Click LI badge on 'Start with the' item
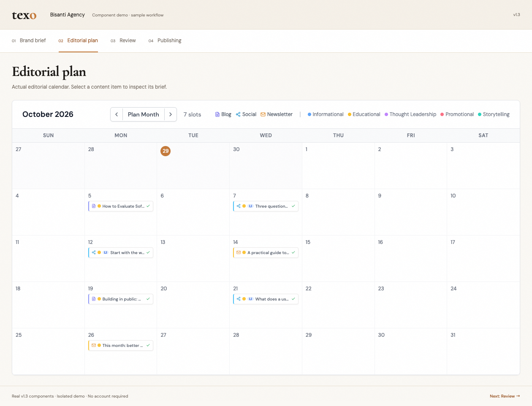This screenshot has width=532, height=406. (x=106, y=252)
